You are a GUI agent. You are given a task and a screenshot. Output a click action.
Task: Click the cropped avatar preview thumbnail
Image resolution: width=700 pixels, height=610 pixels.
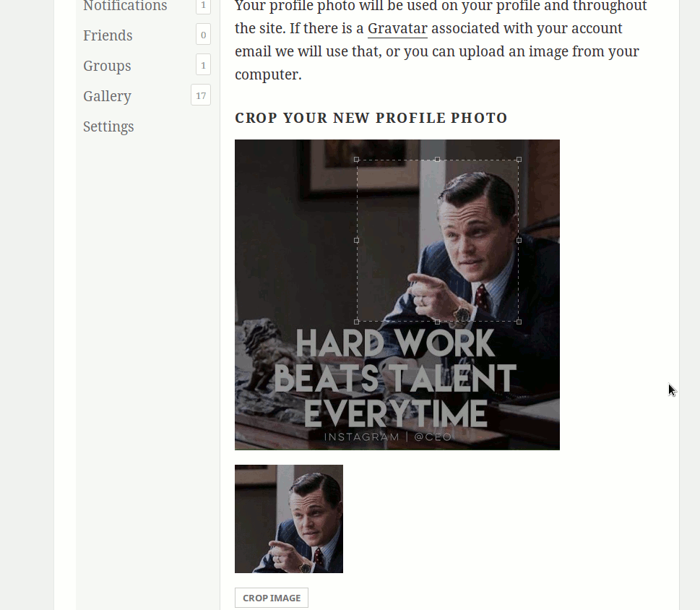click(289, 519)
